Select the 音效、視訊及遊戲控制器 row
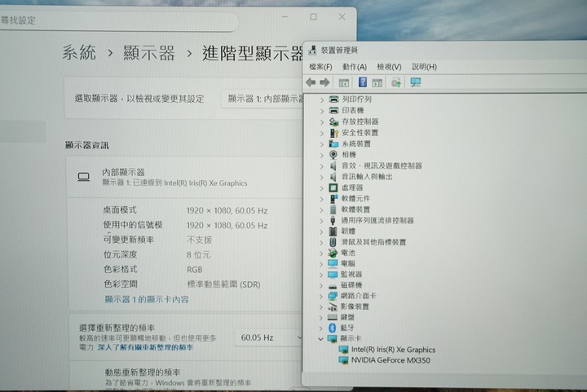587x392 pixels. [382, 165]
